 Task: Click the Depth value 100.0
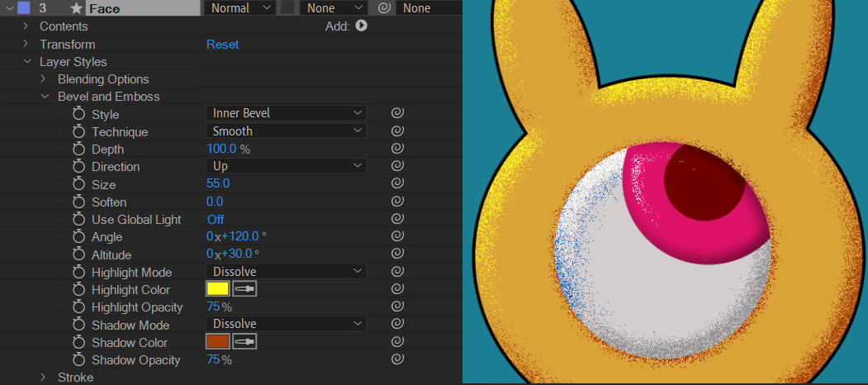(x=222, y=149)
